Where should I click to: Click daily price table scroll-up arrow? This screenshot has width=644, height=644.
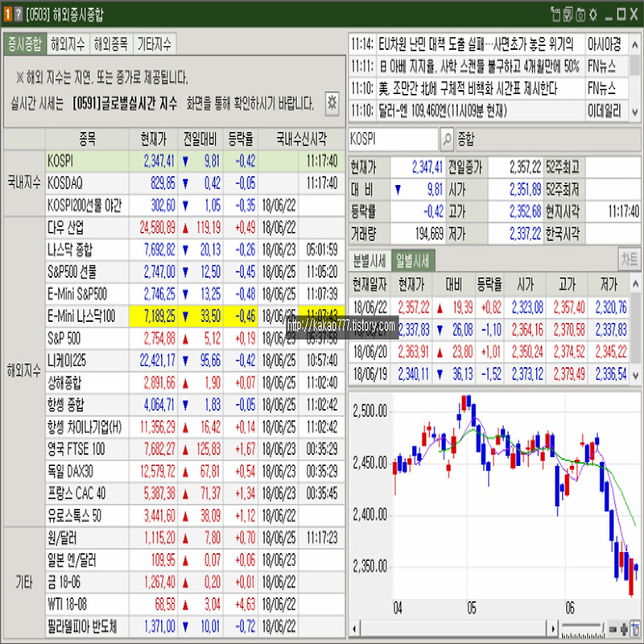(x=635, y=283)
